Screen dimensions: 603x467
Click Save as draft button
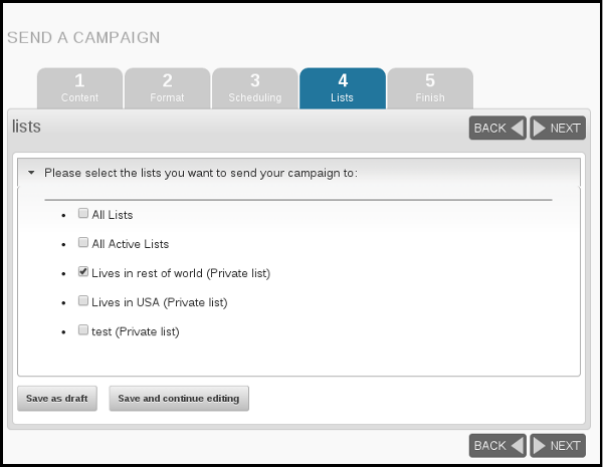(x=57, y=399)
